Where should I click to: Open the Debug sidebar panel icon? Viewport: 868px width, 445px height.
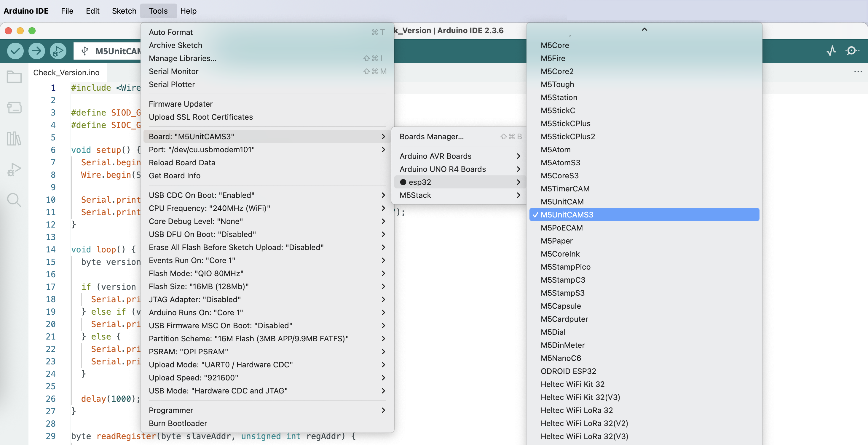pyautogui.click(x=14, y=169)
